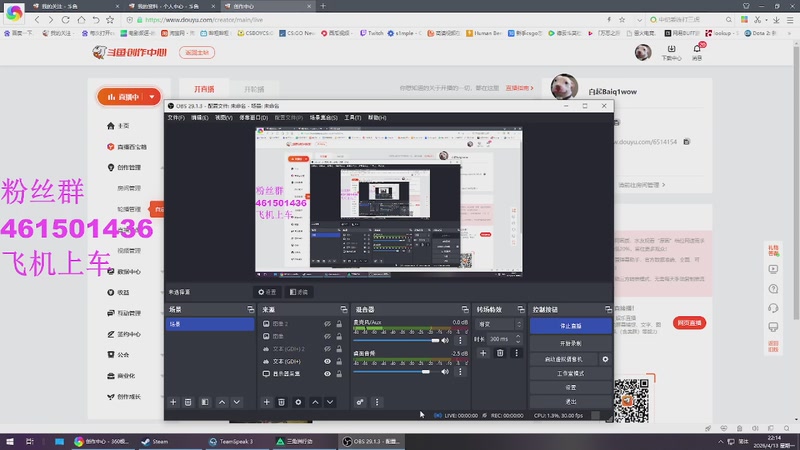Adjust the 麦克风/Aux volume slider
Viewport: 800px width, 450px height.
(x=396, y=340)
